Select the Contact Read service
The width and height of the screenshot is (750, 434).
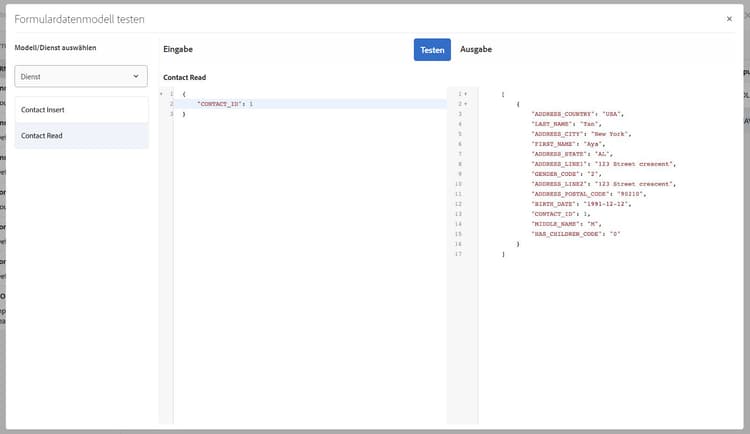[x=82, y=135]
